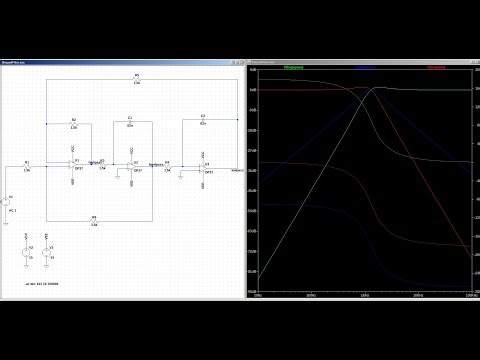The height and width of the screenshot is (360, 480).
Task: Click the VEE label below op-amp U2
Action: click(x=132, y=183)
